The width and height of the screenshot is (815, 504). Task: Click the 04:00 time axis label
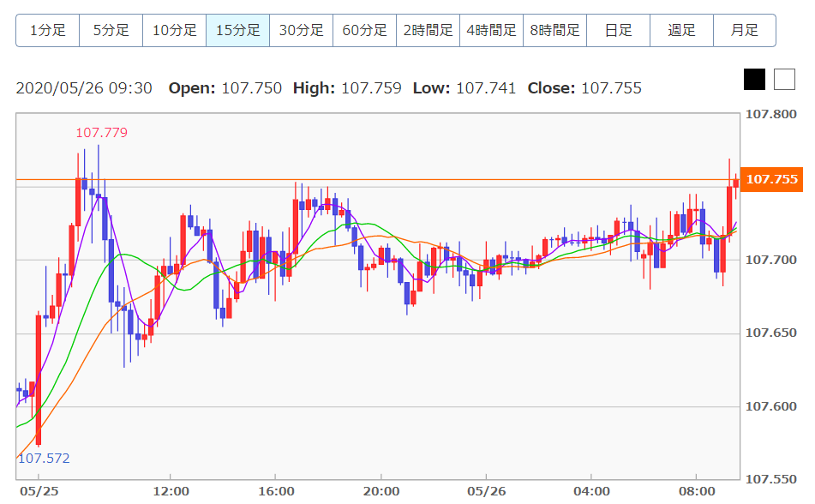coord(591,491)
